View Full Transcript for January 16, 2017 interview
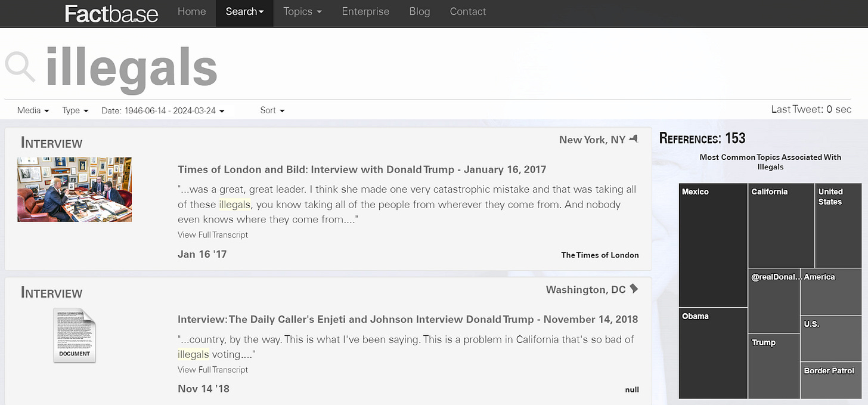 213,235
